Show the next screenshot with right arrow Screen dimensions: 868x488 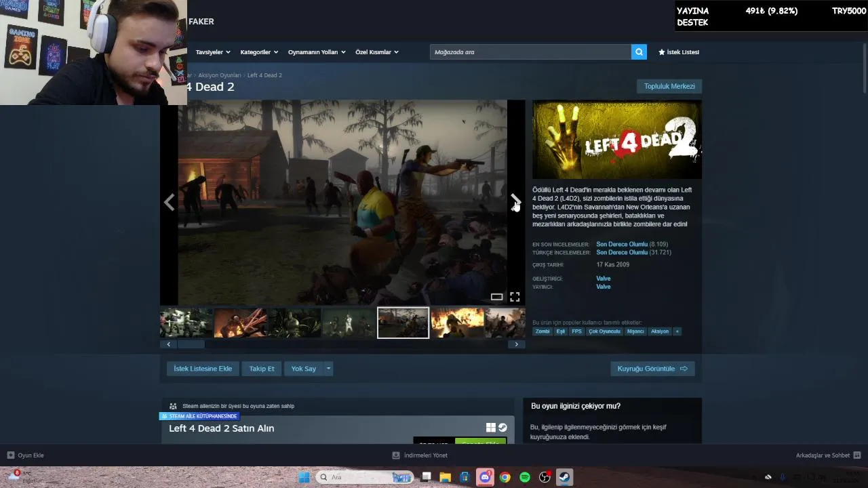coord(515,202)
